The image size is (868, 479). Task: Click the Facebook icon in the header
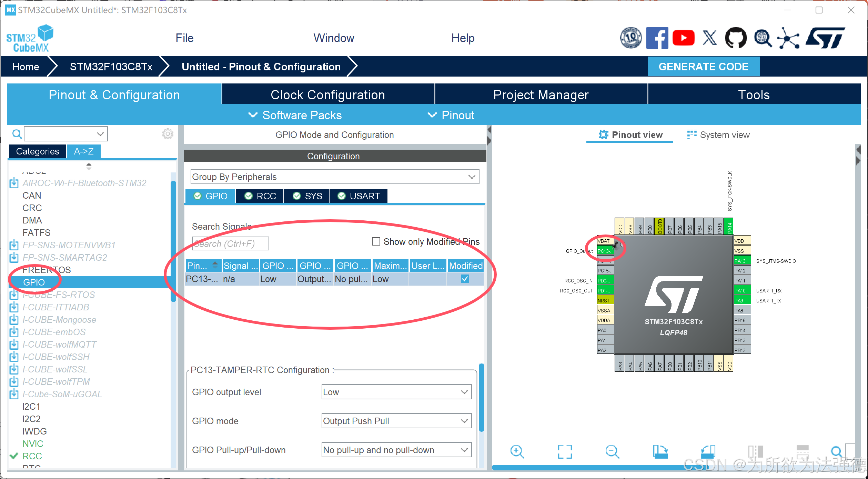pyautogui.click(x=657, y=38)
